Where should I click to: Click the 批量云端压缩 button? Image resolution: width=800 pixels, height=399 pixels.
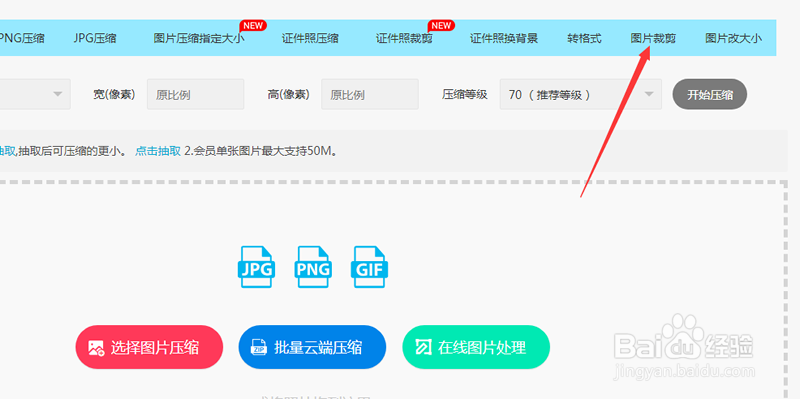(x=312, y=347)
